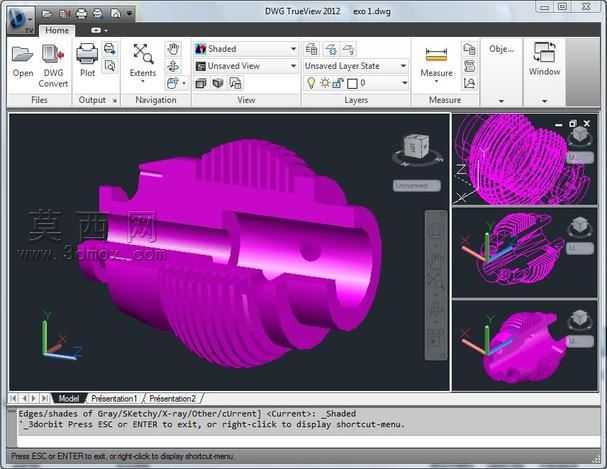The width and height of the screenshot is (607, 469).
Task: Click the SteeringWheels icon
Action: click(172, 83)
